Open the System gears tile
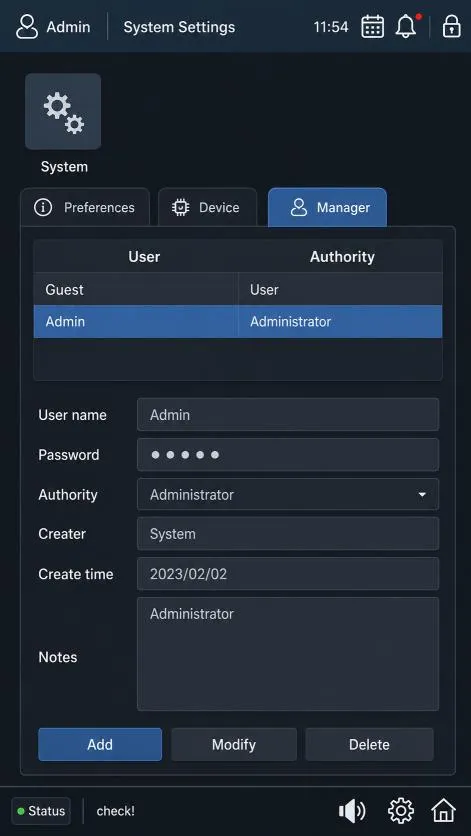 pyautogui.click(x=63, y=111)
